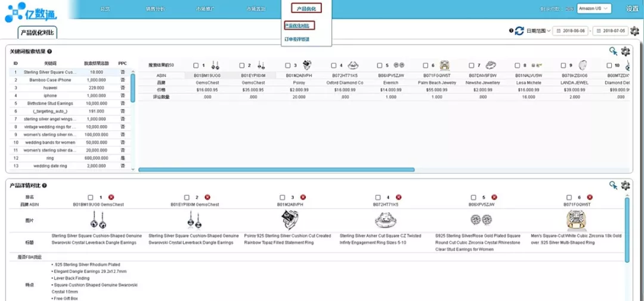Click gold ring thumbnail of search result 6
The width and height of the screenshot is (644, 301).
(x=445, y=65)
